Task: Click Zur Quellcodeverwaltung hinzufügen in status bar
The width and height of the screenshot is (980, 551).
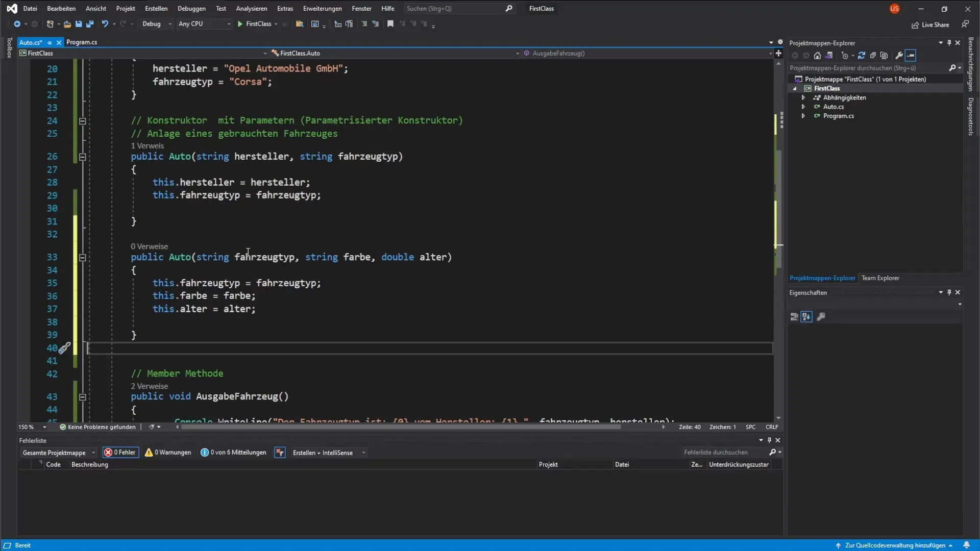Action: tap(895, 545)
